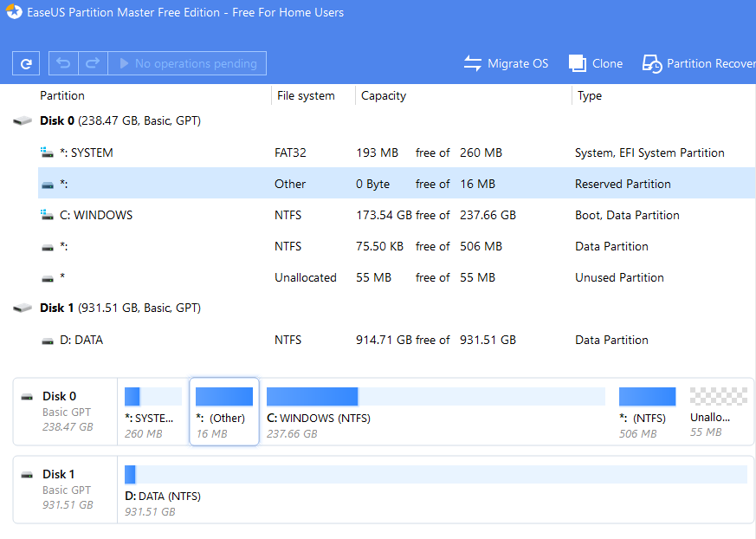Click the D: DATA usage bar in disk map
Image resolution: width=756 pixels, height=539 pixels.
(x=436, y=474)
